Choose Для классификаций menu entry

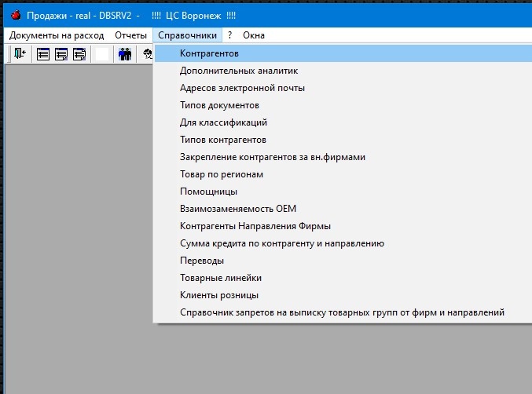[x=343, y=122]
